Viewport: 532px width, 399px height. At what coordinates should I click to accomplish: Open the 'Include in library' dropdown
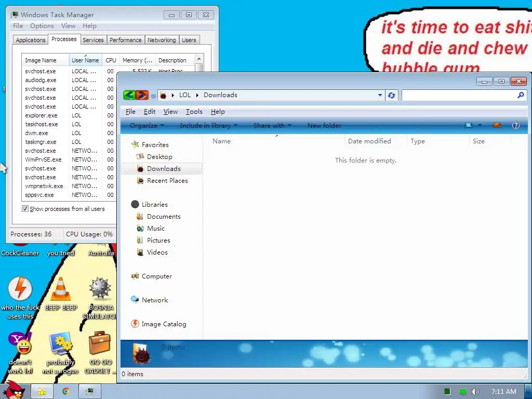coord(208,126)
